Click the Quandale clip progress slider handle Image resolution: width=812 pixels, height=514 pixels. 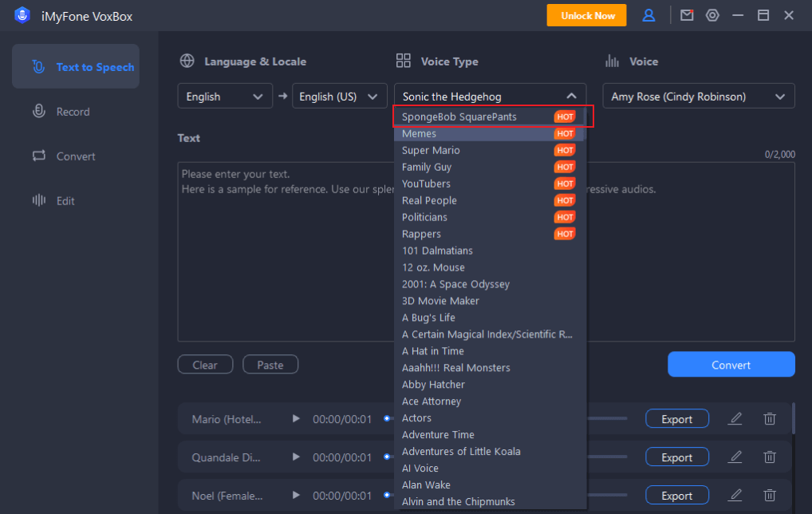tap(387, 457)
